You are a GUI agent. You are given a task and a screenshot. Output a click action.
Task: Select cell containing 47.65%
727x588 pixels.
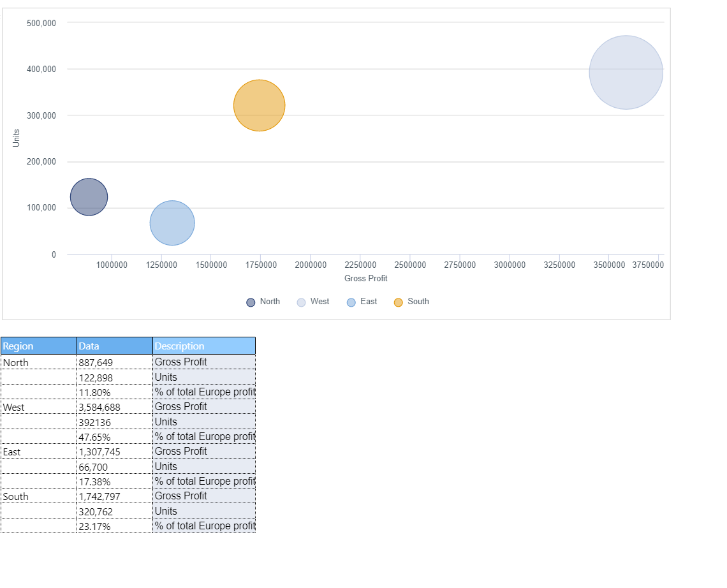click(114, 437)
